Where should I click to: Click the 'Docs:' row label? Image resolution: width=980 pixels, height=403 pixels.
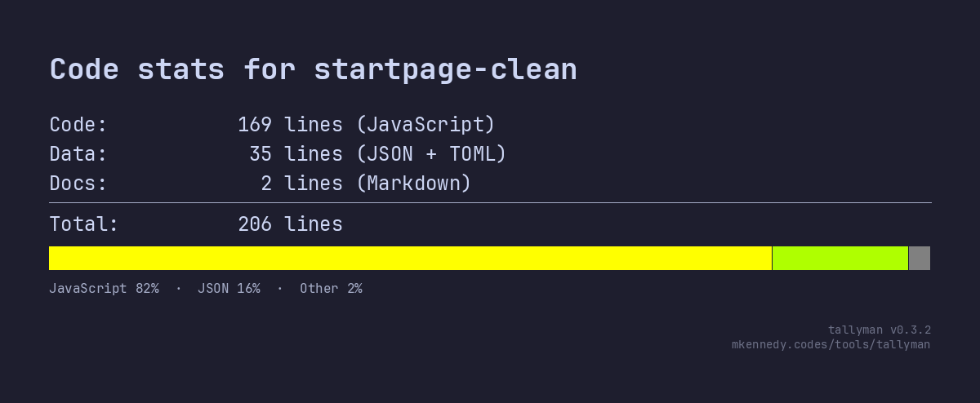[x=78, y=184]
